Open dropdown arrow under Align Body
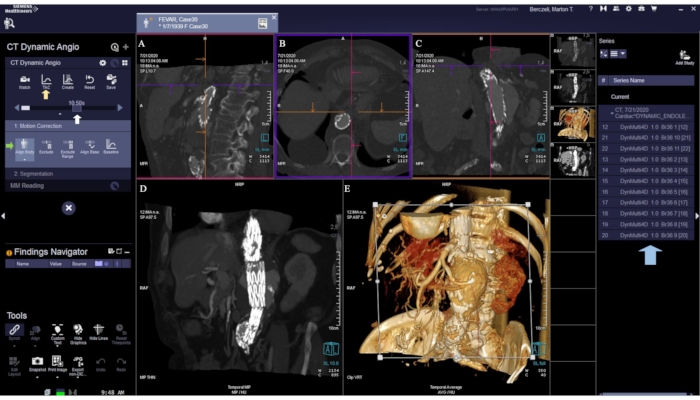The image size is (700, 400). (x=24, y=159)
